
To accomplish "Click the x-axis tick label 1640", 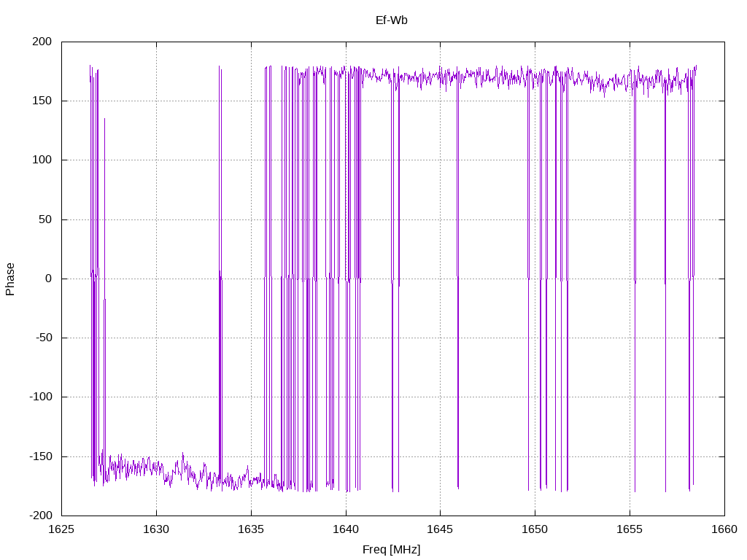I will click(346, 529).
